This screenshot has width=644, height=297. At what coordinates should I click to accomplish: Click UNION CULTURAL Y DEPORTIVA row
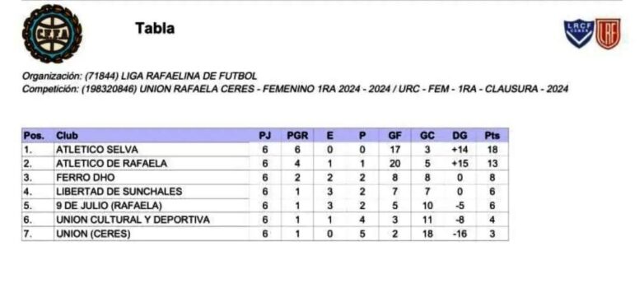265,220
